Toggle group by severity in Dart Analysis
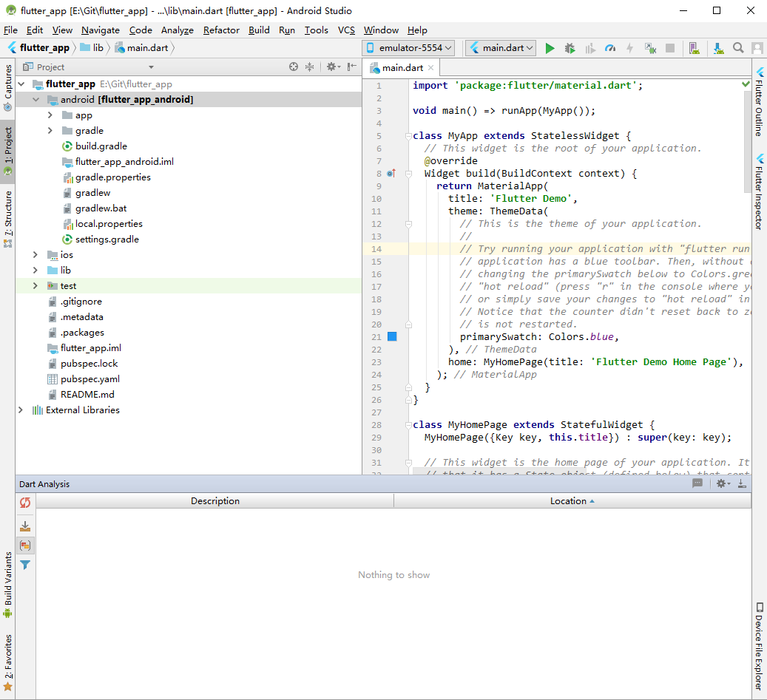 pos(25,546)
